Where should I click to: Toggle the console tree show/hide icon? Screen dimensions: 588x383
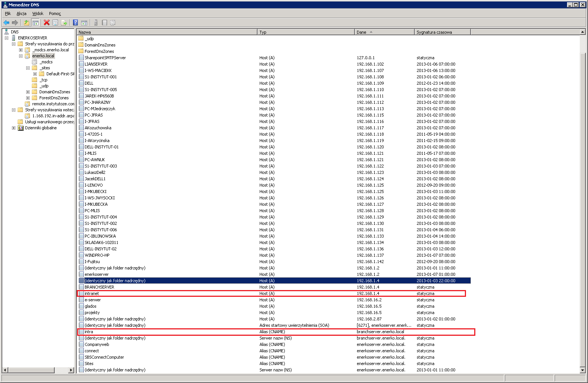click(35, 23)
